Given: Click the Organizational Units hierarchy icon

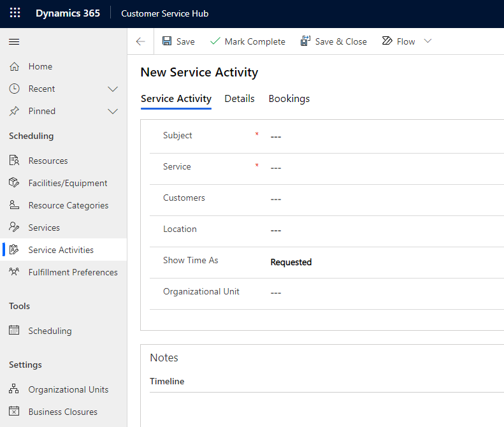Looking at the screenshot, I should click(x=14, y=389).
